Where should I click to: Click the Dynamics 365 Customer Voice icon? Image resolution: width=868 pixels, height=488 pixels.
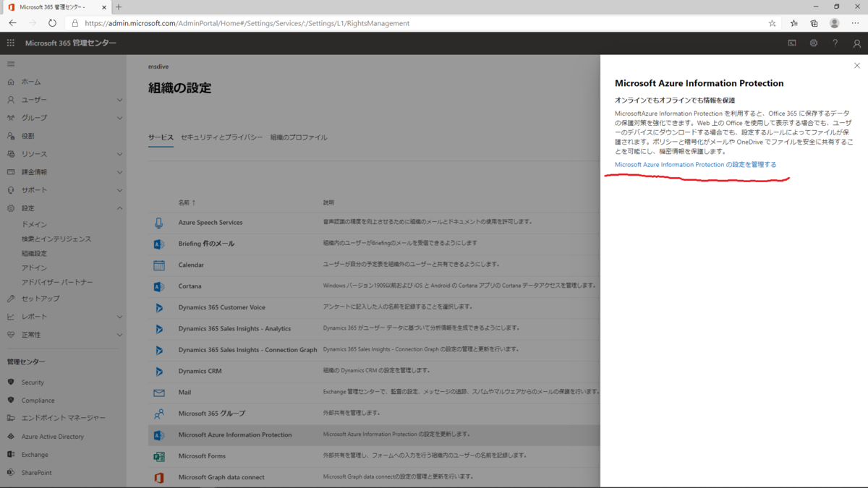pos(158,307)
